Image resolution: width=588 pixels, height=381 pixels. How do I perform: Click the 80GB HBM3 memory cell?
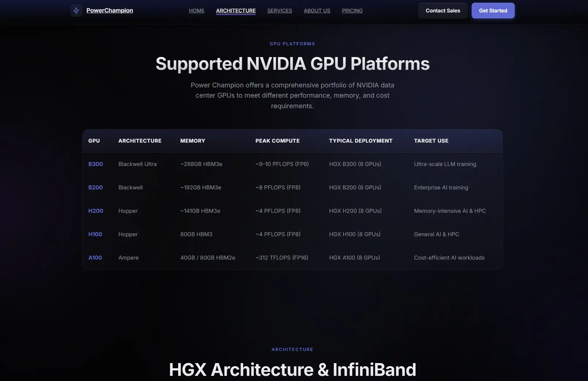click(x=196, y=234)
